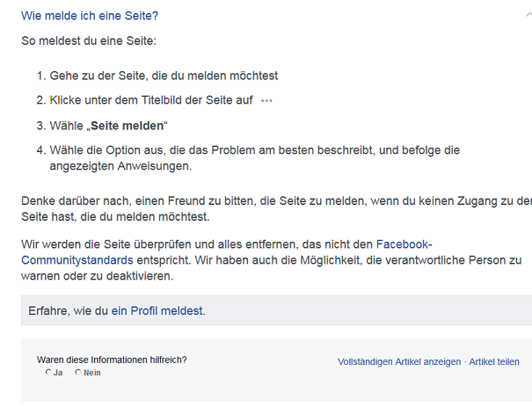
Task: Click the 'Denke darüber nach' paragraph
Action: pos(276,208)
